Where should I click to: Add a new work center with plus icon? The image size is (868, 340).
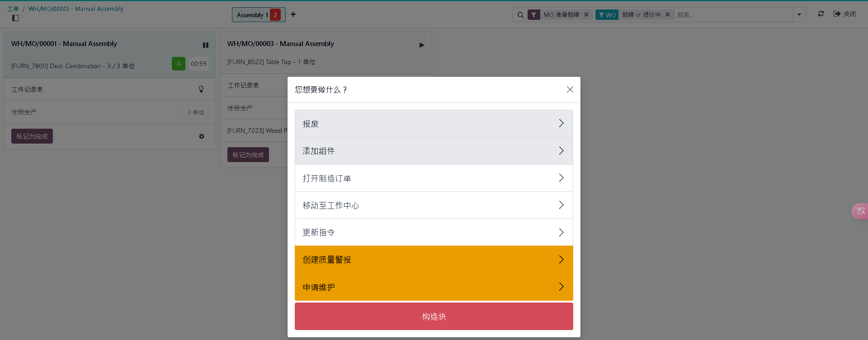[x=293, y=14]
